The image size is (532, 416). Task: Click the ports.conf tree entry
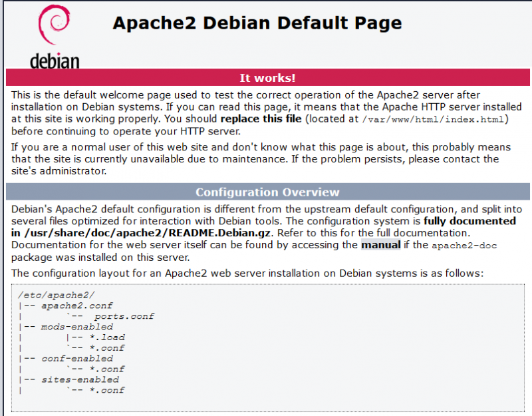click(x=124, y=316)
